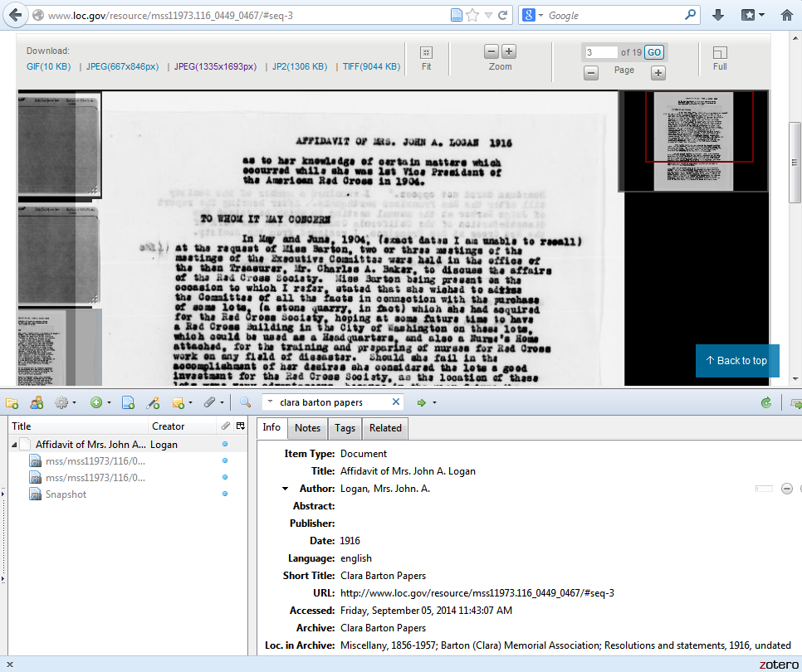Open the Tags tab

coord(345,428)
